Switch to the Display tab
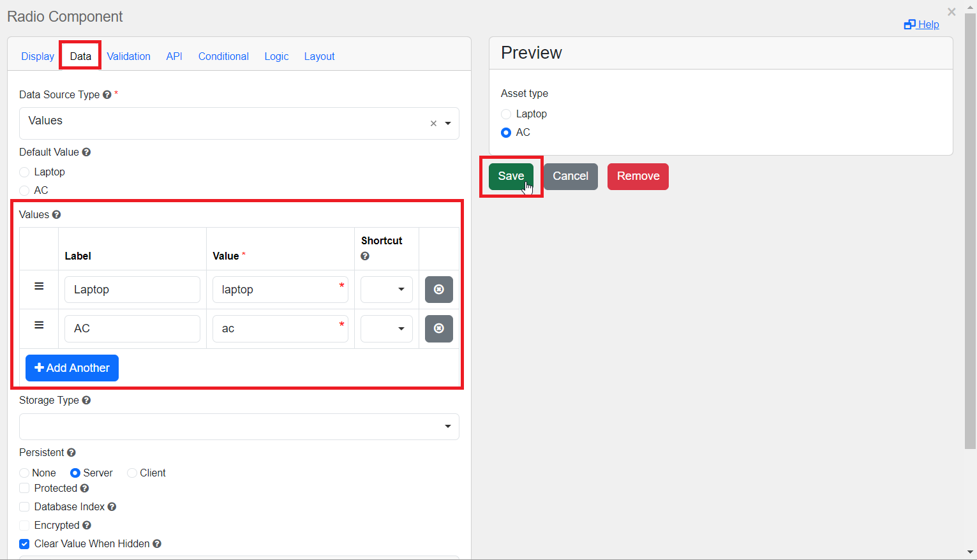977x560 pixels. (38, 56)
